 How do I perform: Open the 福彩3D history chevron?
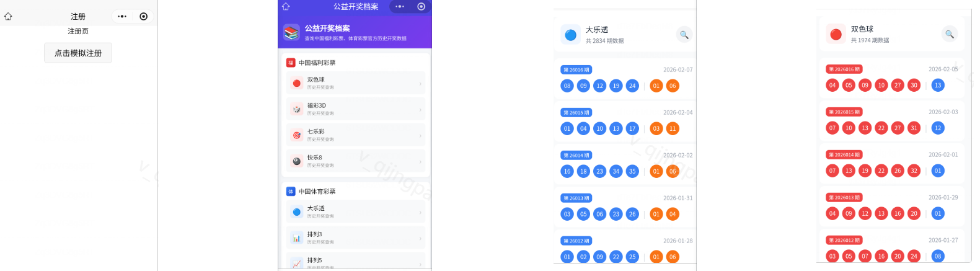pyautogui.click(x=420, y=109)
